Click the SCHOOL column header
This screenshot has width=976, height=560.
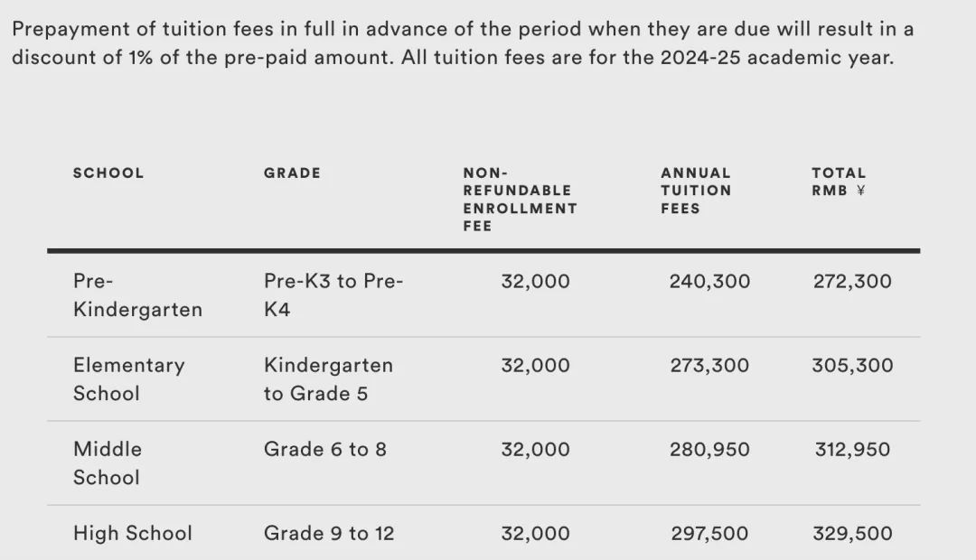[108, 173]
